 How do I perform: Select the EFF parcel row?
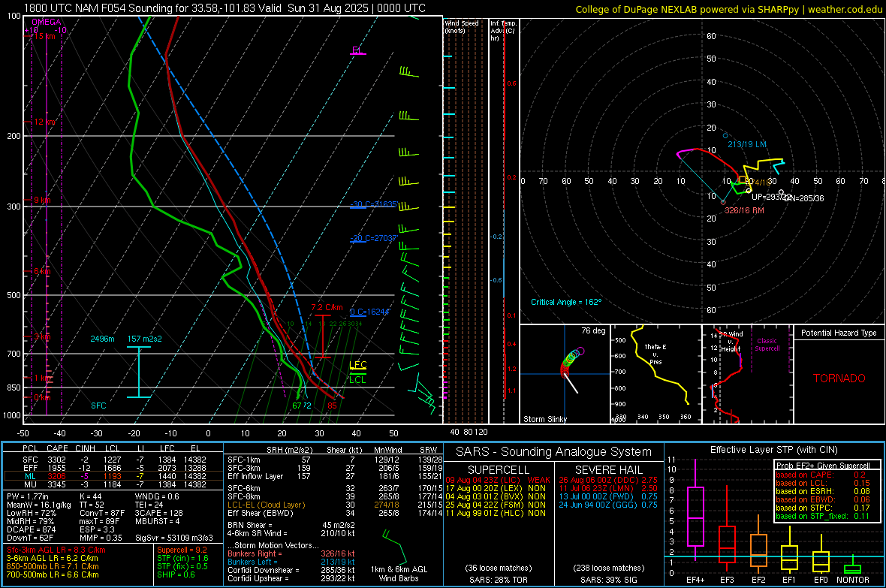pyautogui.click(x=113, y=468)
